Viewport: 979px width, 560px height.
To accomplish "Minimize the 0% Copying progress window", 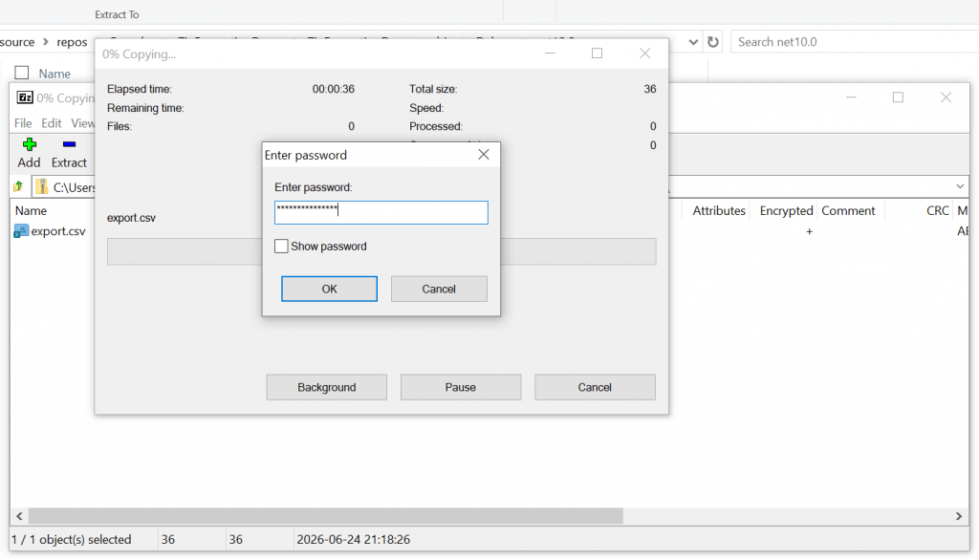I will 550,54.
